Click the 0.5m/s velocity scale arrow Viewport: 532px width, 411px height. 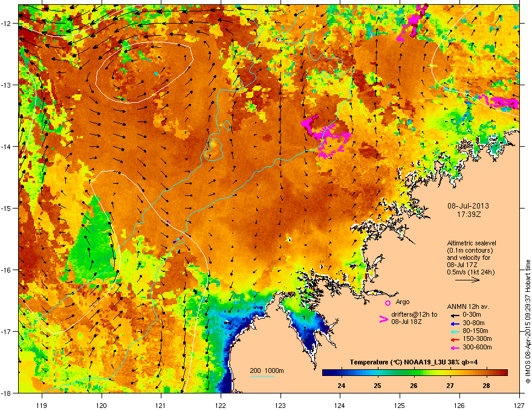point(467,280)
